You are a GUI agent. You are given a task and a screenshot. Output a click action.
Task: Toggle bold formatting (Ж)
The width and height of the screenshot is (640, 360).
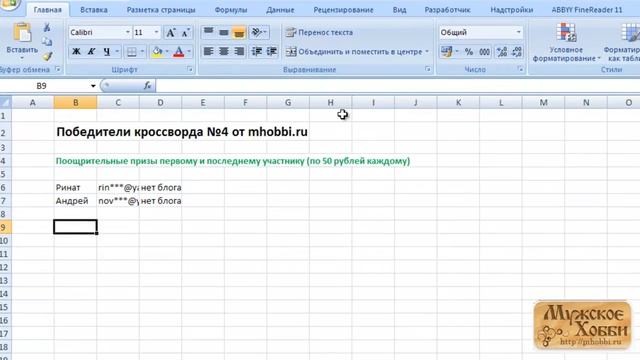point(76,51)
